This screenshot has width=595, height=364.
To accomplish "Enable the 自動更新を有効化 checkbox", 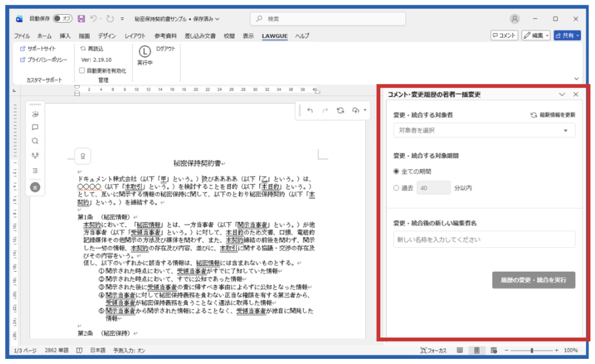I will point(82,70).
